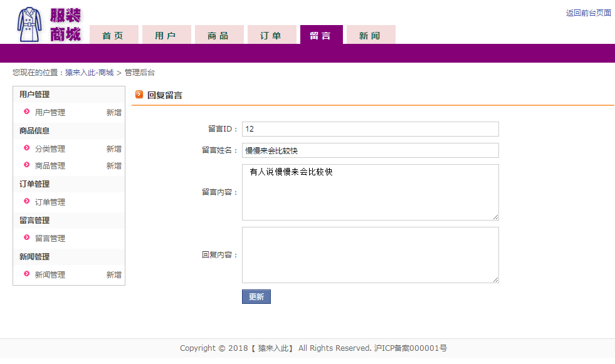Click the bullet icon beside 新闻管理
Viewport: 615px width, 364px height.
(x=27, y=274)
